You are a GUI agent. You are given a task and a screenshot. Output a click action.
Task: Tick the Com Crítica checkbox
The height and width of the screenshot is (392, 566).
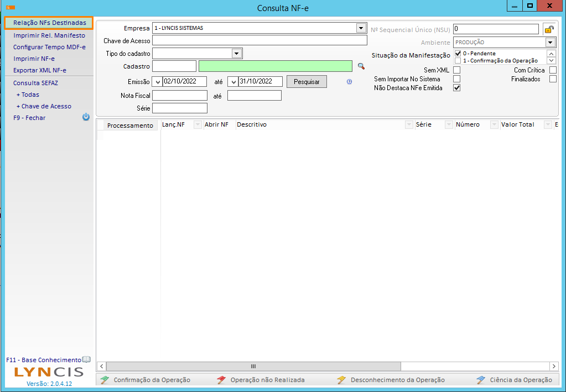point(553,70)
